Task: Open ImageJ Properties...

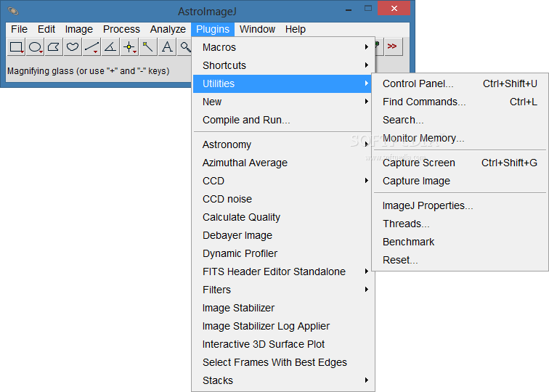Action: 460,205
